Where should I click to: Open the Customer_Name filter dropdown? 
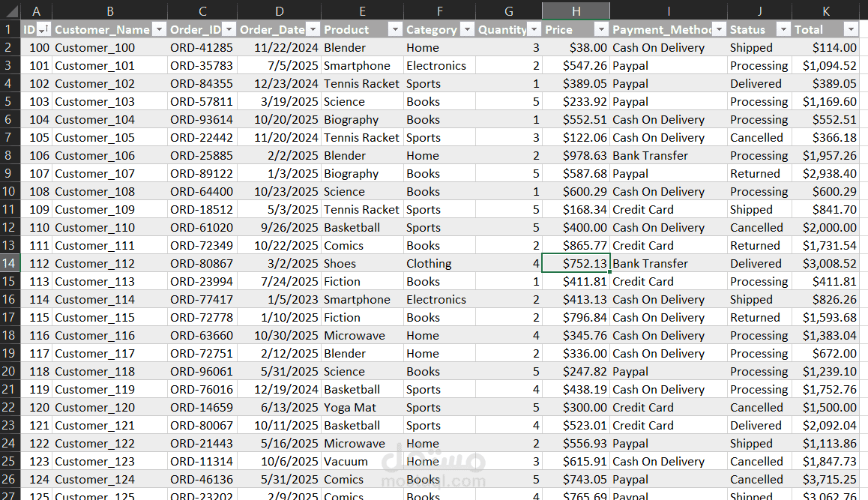pyautogui.click(x=159, y=29)
